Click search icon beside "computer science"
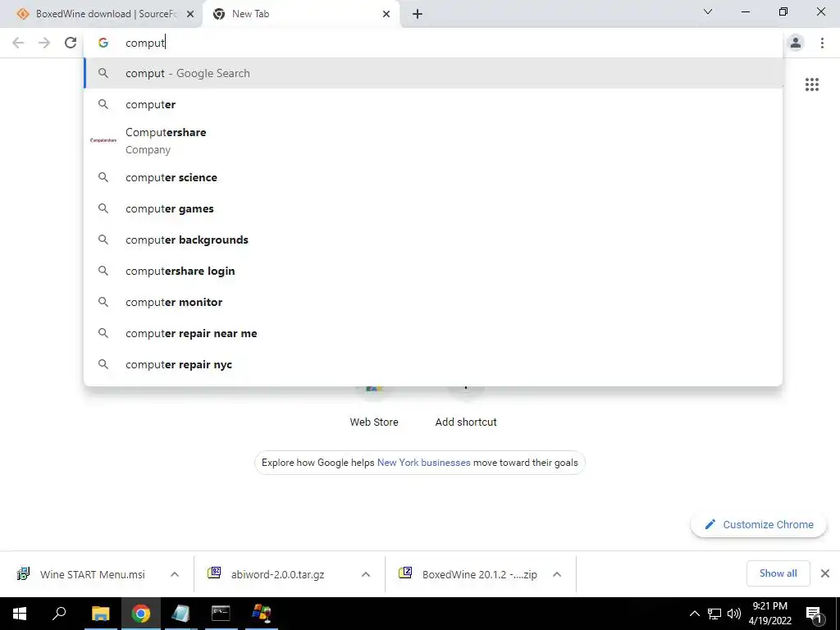 [x=103, y=177]
